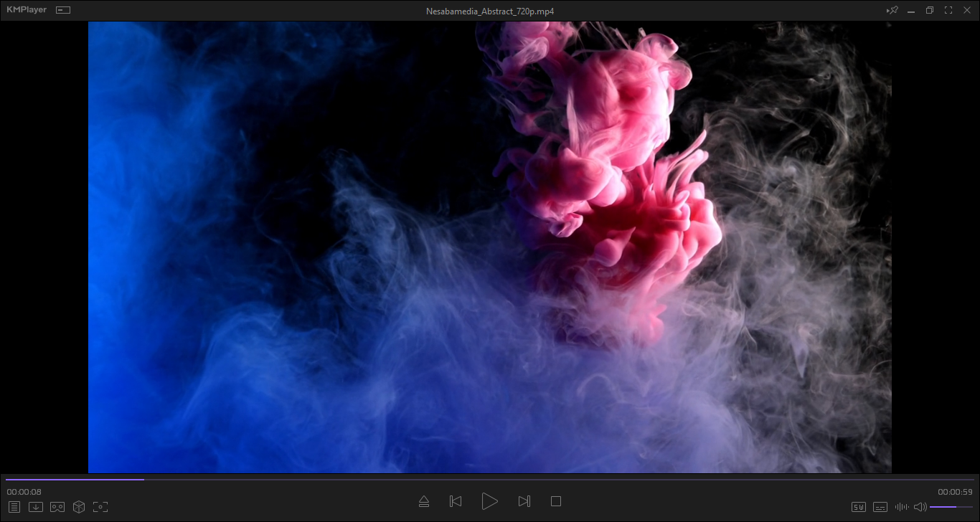Stop the video playback

[556, 502]
